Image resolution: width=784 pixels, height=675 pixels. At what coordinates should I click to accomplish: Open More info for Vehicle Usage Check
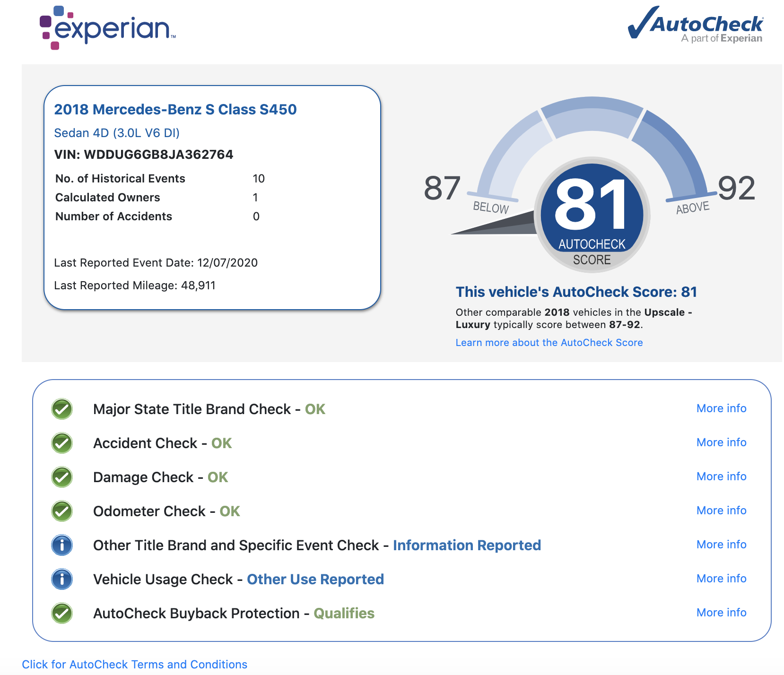click(721, 579)
